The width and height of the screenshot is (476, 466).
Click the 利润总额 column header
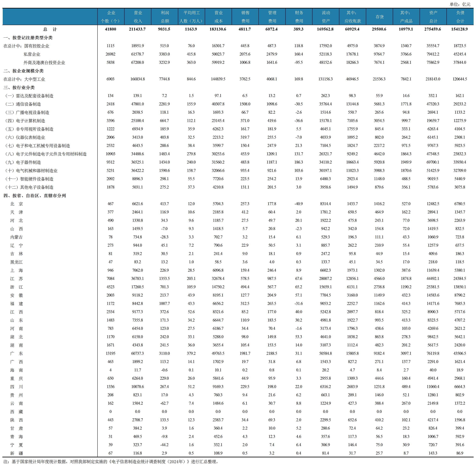coord(165,17)
